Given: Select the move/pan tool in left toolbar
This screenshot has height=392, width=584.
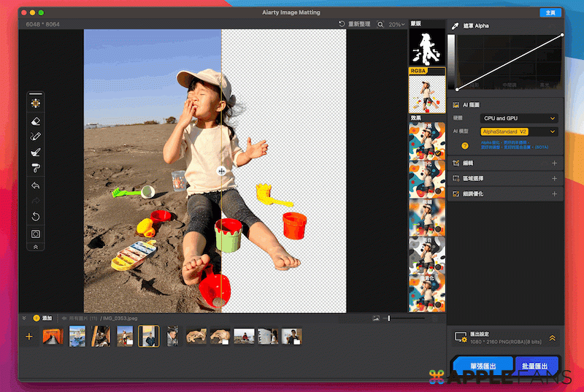Looking at the screenshot, I should [x=36, y=103].
